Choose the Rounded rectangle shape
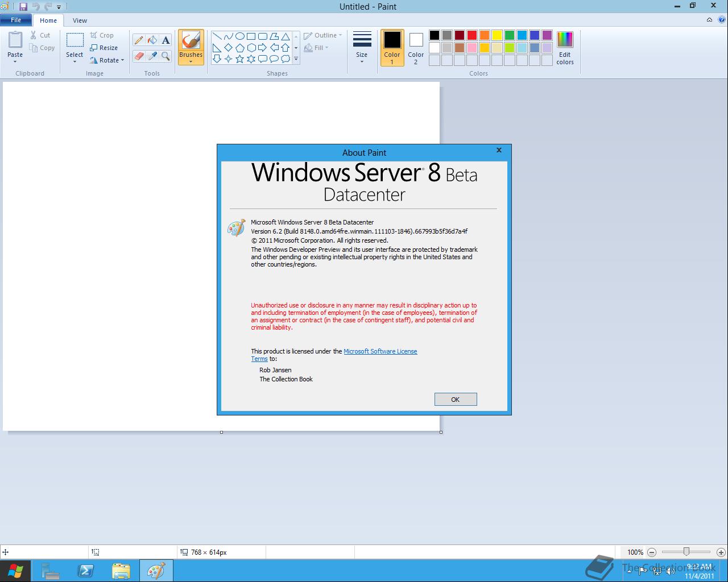The width and height of the screenshot is (728, 582). (x=263, y=36)
